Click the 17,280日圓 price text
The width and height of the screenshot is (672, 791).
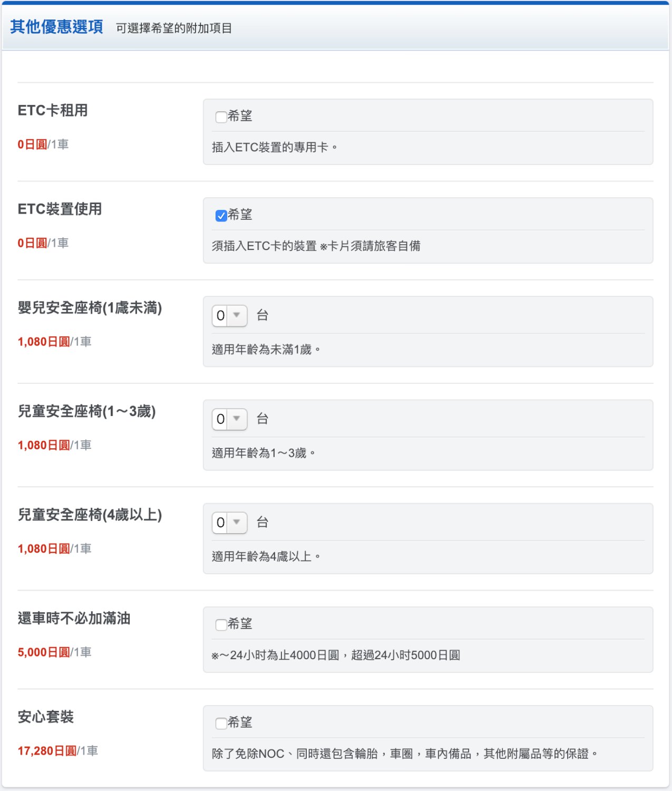[47, 751]
